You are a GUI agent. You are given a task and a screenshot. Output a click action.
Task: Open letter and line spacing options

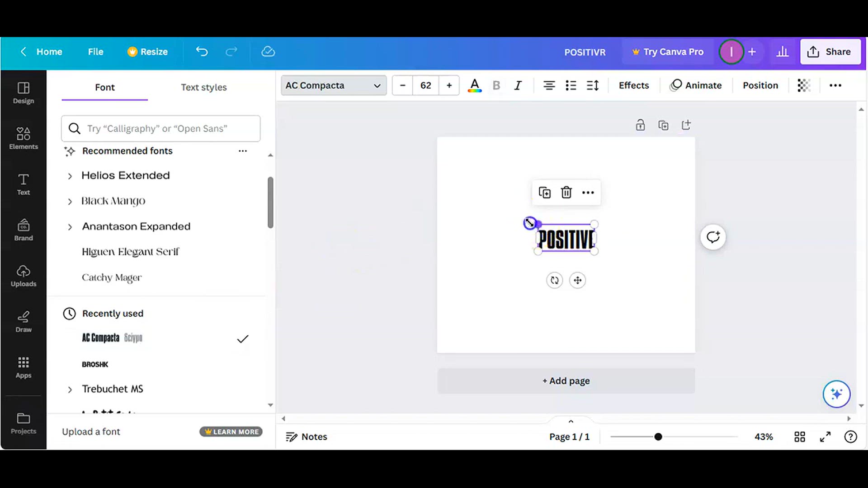[593, 85]
